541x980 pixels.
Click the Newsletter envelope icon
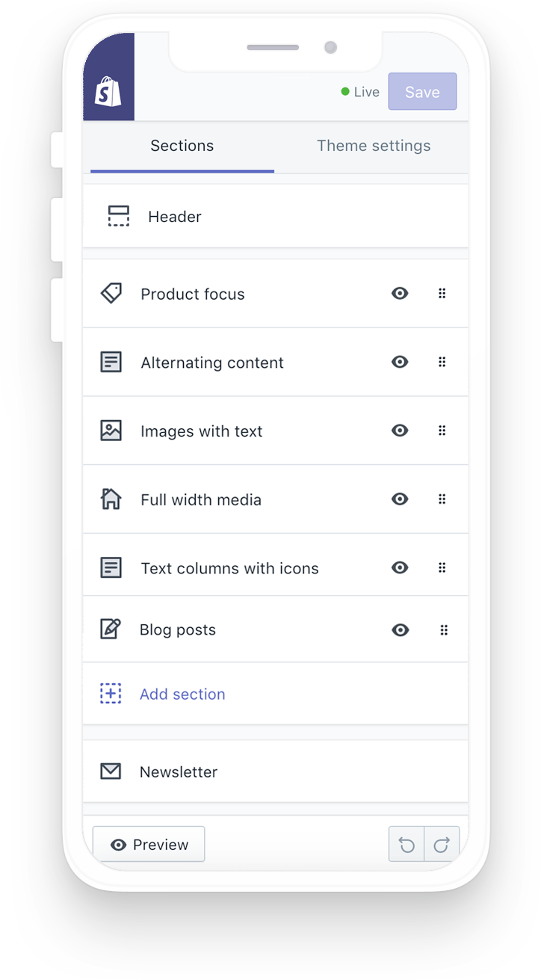pyautogui.click(x=111, y=771)
